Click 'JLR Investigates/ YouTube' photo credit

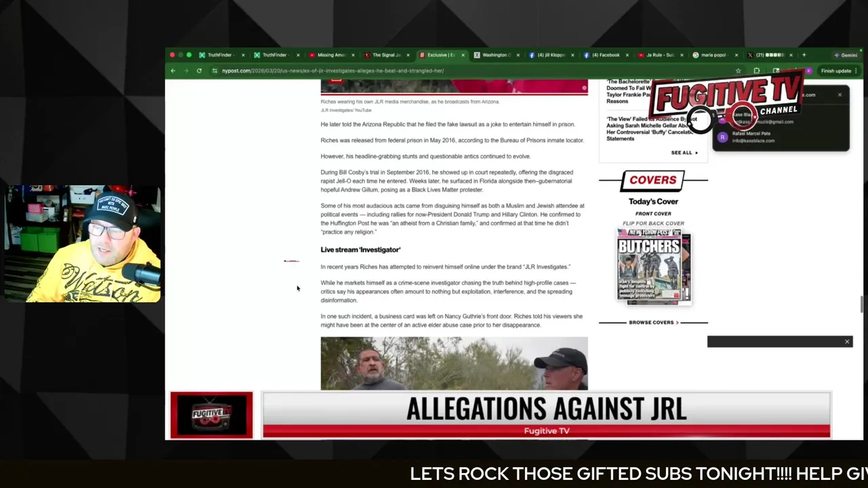click(346, 110)
